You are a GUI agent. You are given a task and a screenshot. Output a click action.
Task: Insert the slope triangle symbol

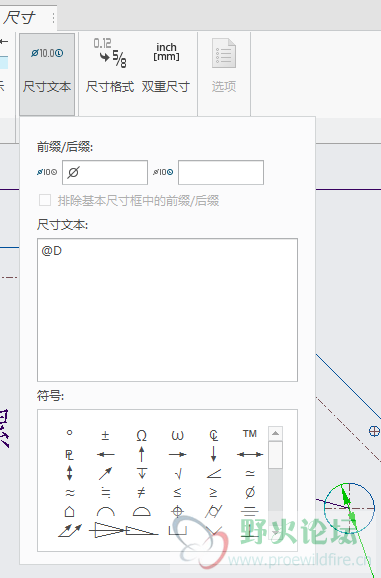pyautogui.click(x=142, y=531)
